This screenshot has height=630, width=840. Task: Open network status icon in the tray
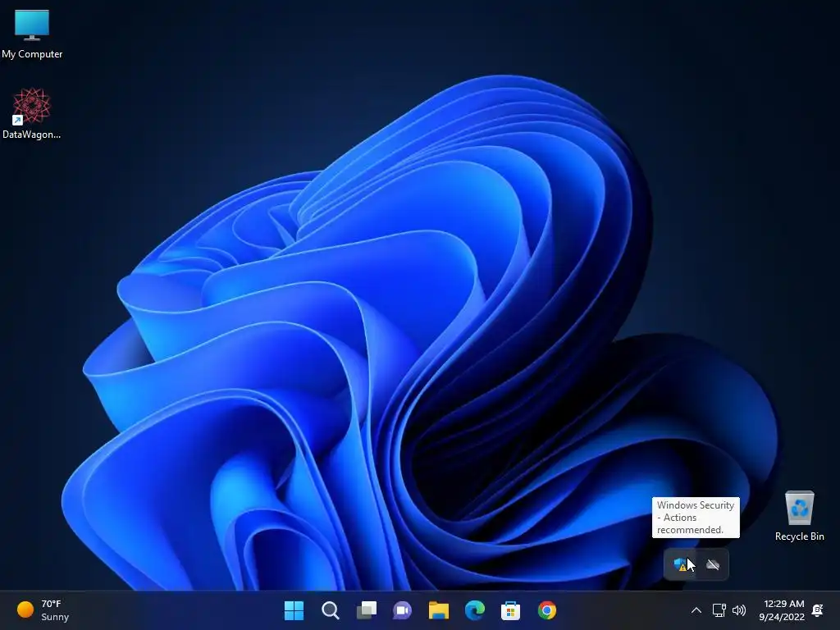(719, 610)
